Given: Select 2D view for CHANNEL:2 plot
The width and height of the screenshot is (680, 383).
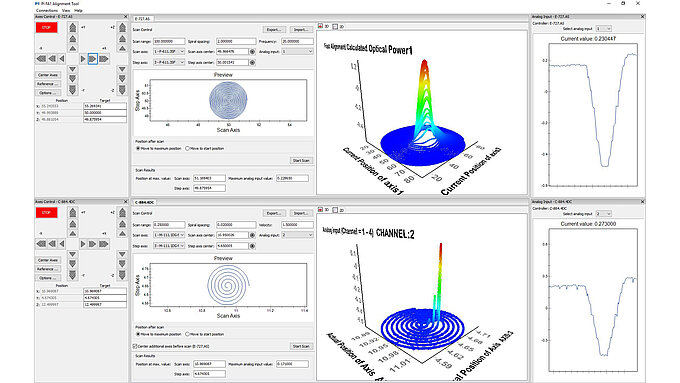Looking at the screenshot, I should 335,210.
